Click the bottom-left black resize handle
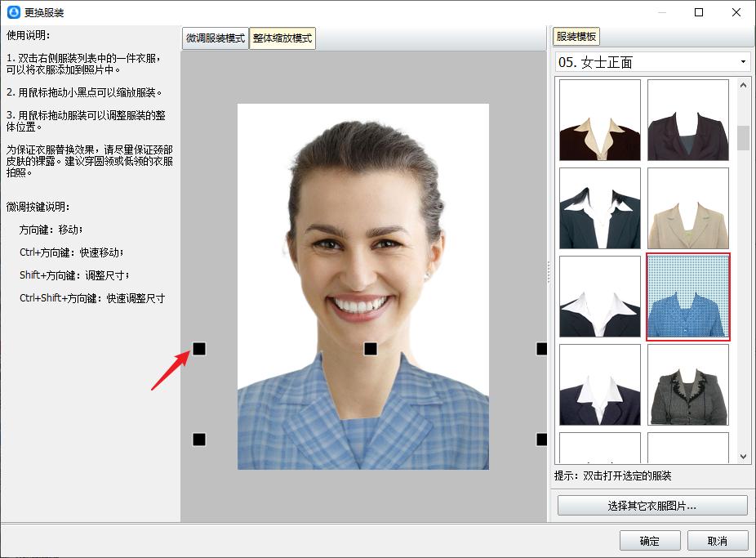Screen dimensions: 756x558 coord(198,440)
